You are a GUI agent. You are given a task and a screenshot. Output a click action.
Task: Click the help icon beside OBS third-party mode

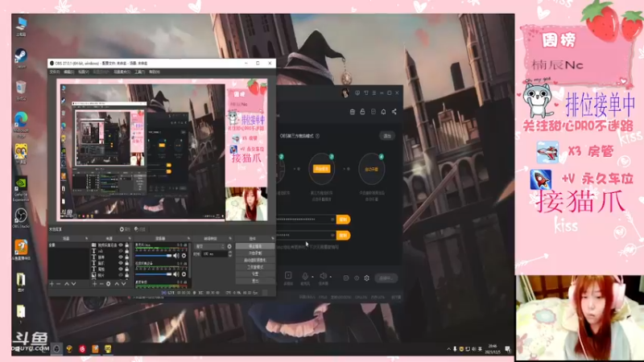(x=317, y=136)
